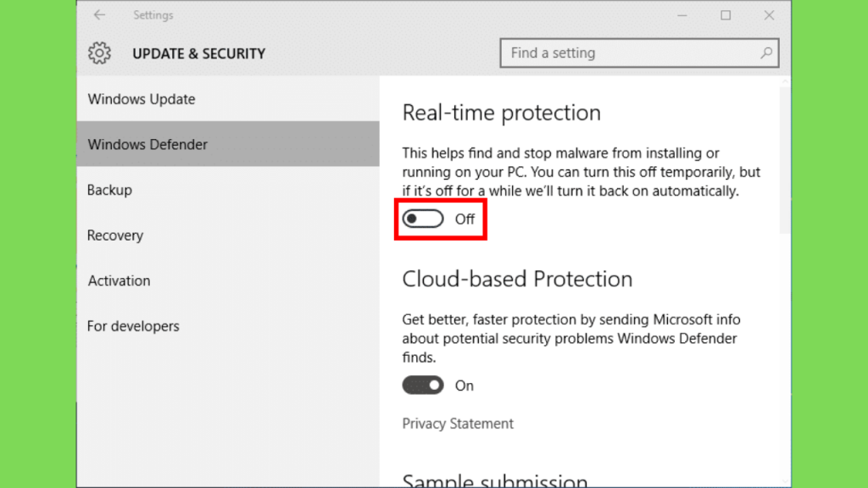Go to Recovery options

coord(228,236)
